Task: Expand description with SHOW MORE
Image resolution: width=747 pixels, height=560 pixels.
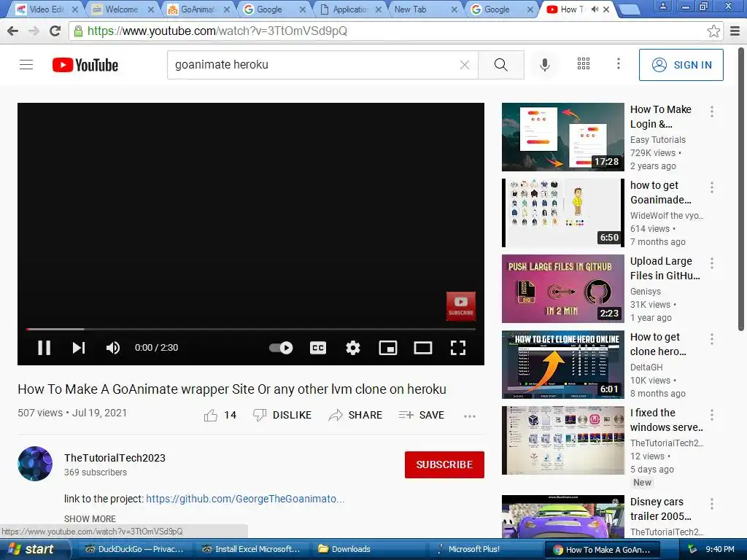Action: pos(90,518)
